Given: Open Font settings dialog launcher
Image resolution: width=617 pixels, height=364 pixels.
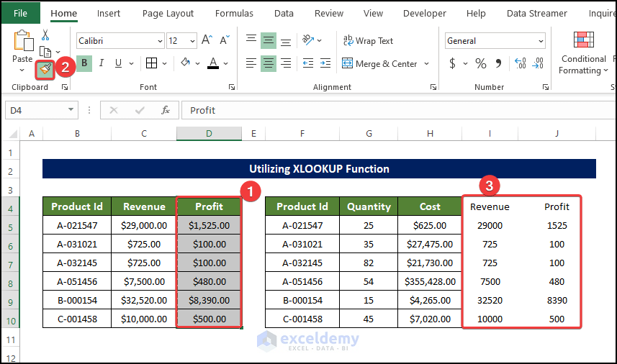Looking at the screenshot, I should (x=232, y=87).
